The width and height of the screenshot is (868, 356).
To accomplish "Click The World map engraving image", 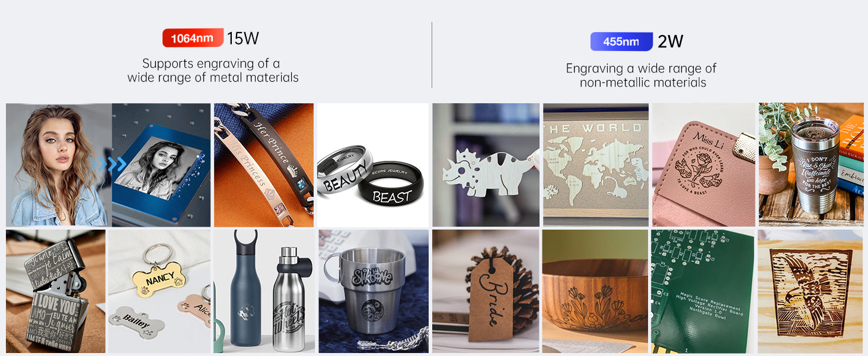I will [x=596, y=165].
